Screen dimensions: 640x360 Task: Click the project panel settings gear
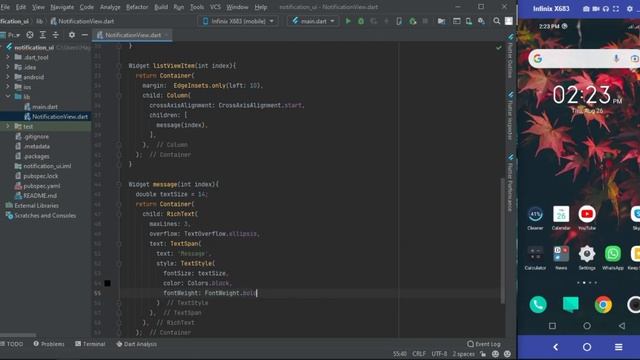(x=72, y=35)
